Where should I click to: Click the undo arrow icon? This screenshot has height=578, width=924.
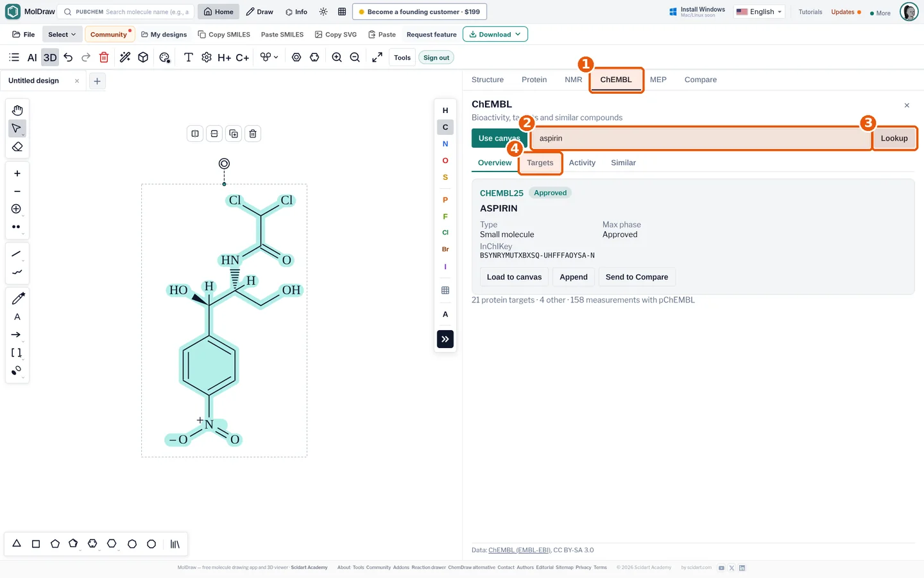pyautogui.click(x=68, y=58)
